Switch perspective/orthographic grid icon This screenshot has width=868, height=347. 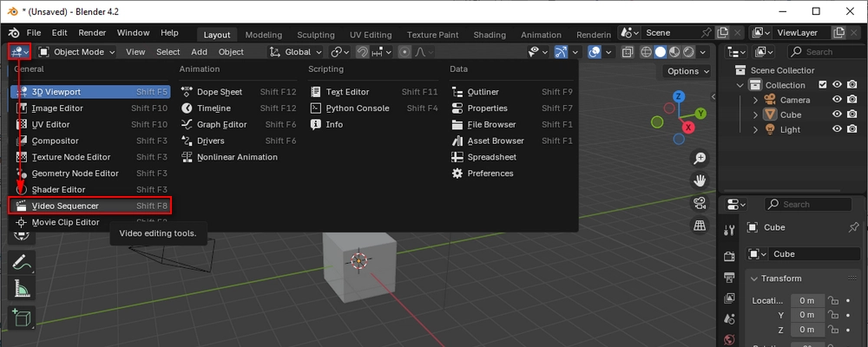click(x=700, y=226)
